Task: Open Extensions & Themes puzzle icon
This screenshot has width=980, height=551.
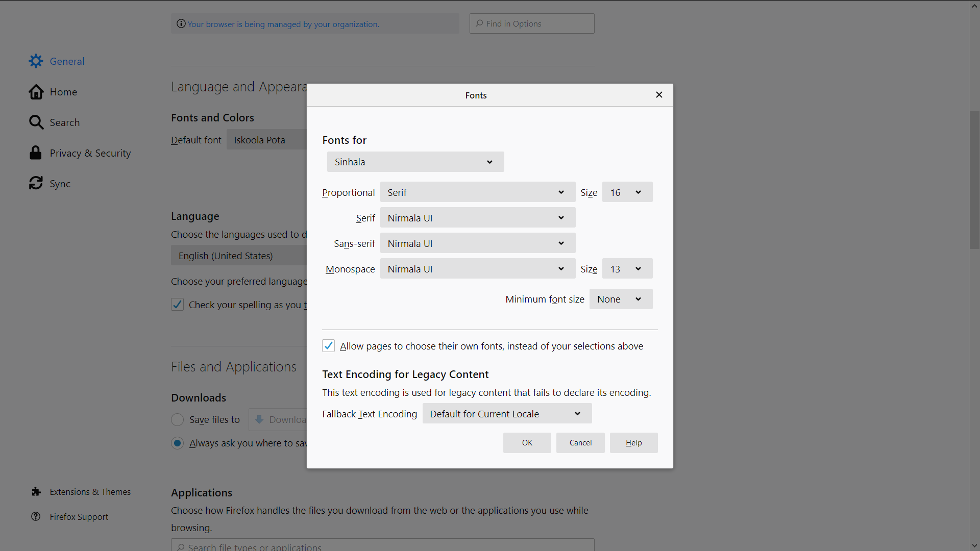Action: [x=36, y=492]
